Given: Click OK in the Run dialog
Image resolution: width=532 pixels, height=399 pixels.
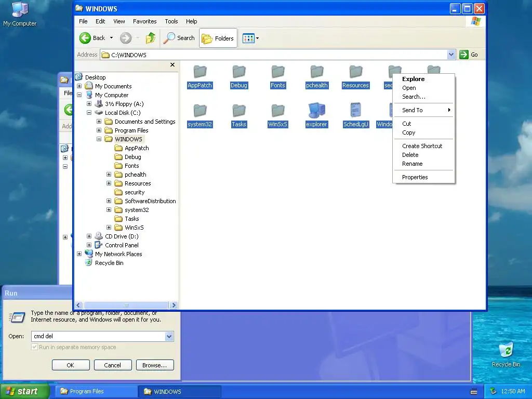Looking at the screenshot, I should pos(71,365).
